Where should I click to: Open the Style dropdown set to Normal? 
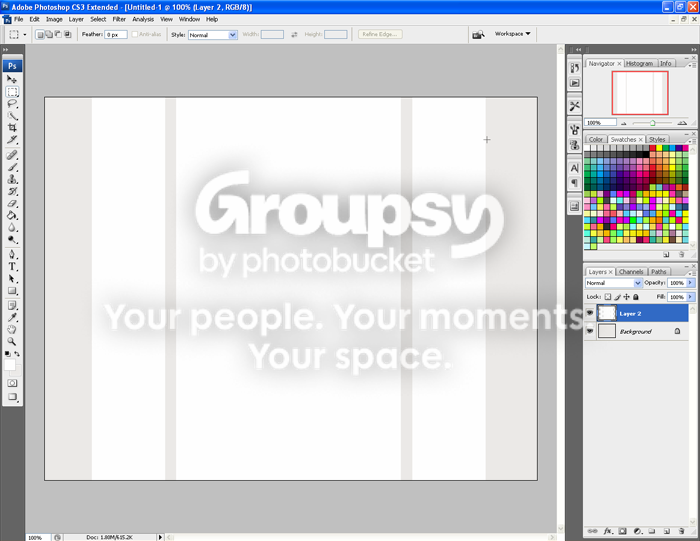(212, 35)
